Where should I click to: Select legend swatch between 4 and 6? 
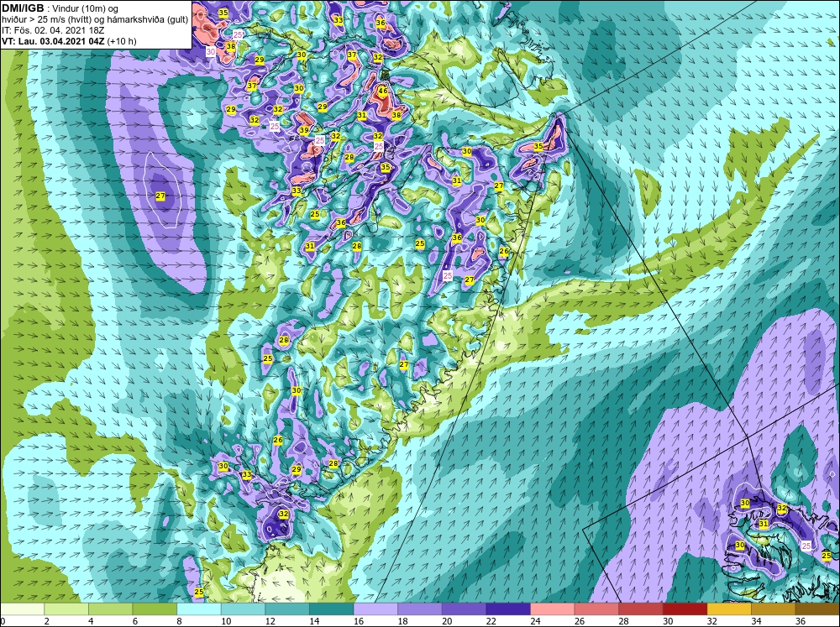(110, 609)
